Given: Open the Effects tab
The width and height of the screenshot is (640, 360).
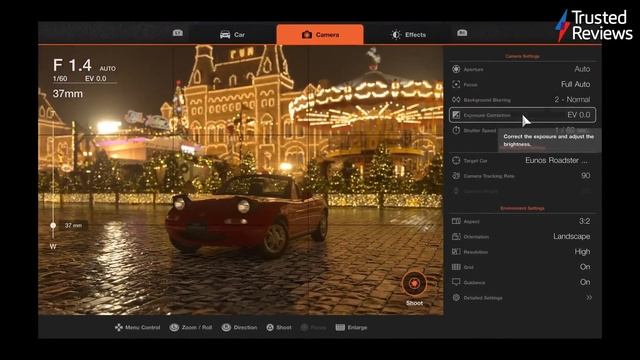Looking at the screenshot, I should click(408, 35).
